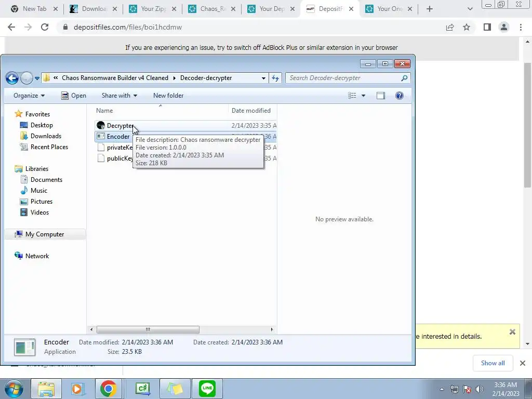Click Show all downloads button
Viewport: 532px width, 399px height.
click(x=493, y=363)
